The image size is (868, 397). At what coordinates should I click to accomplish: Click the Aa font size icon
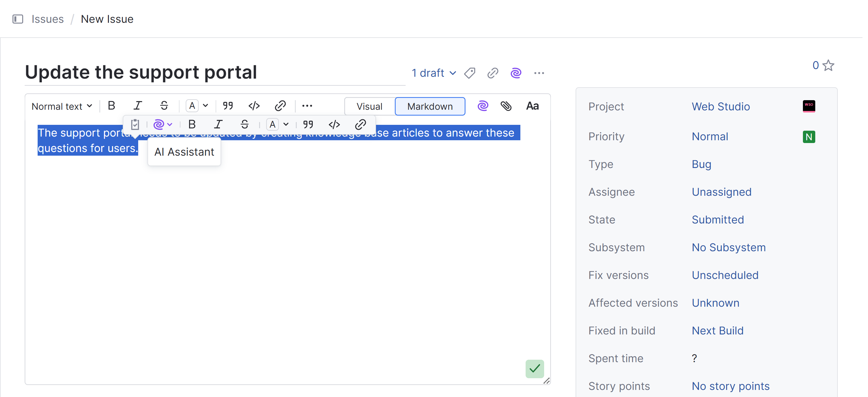[532, 106]
